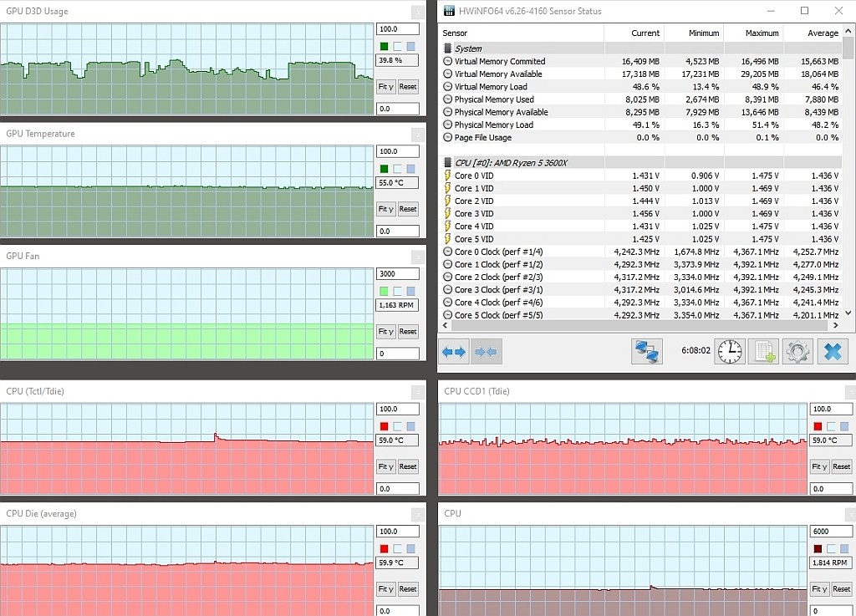
Task: Click the Core 0 Clock sensor icon
Action: click(448, 252)
